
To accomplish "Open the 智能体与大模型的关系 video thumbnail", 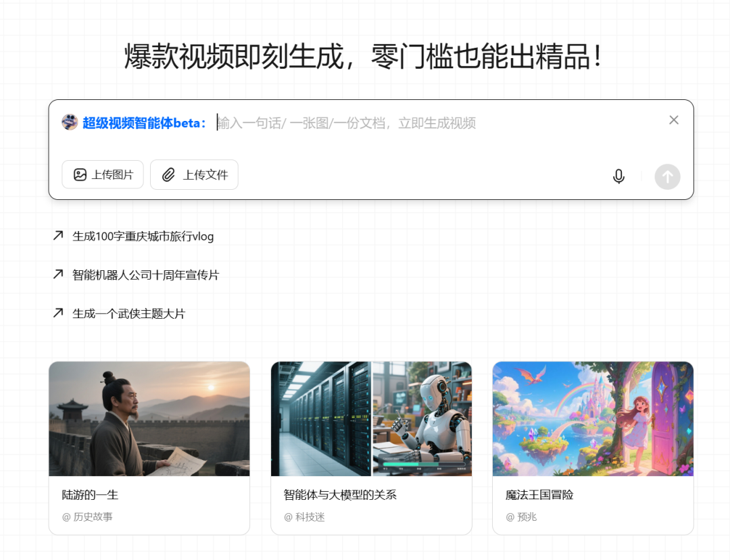I will (x=371, y=418).
